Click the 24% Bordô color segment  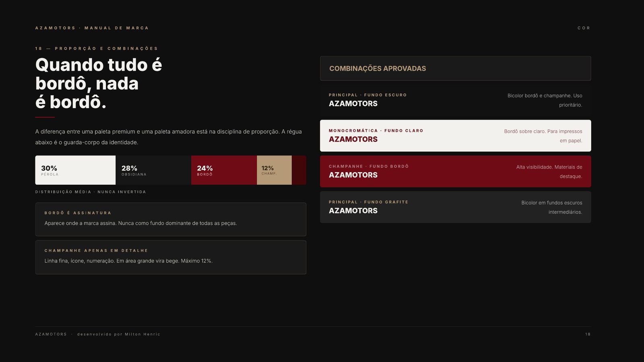click(224, 170)
